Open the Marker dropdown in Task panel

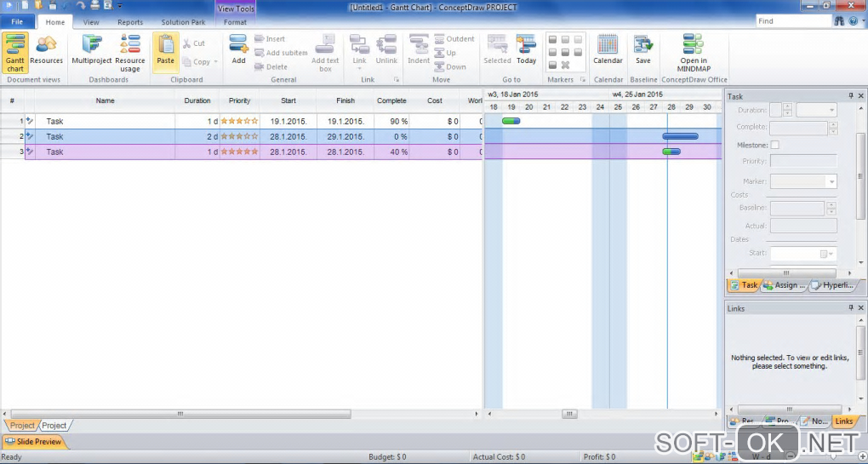click(x=831, y=181)
